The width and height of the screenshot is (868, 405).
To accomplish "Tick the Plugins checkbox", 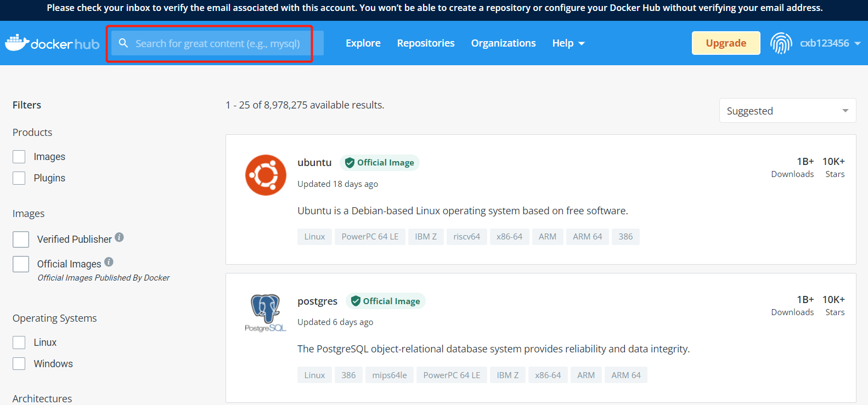I will point(19,178).
